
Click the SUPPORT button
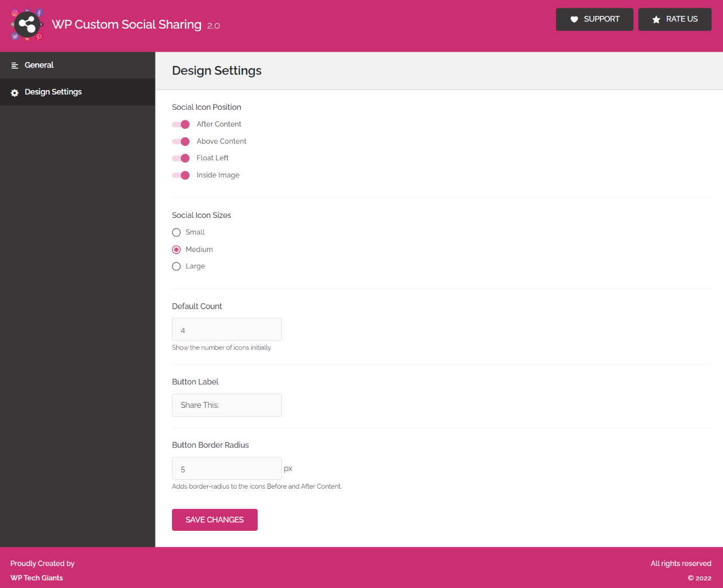(594, 19)
